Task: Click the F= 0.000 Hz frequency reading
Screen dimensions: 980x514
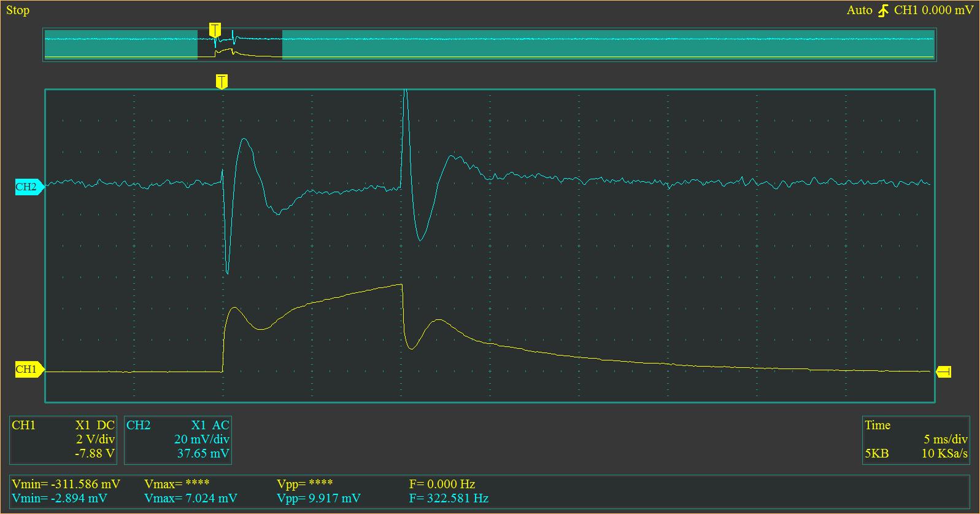Action: pyautogui.click(x=442, y=484)
